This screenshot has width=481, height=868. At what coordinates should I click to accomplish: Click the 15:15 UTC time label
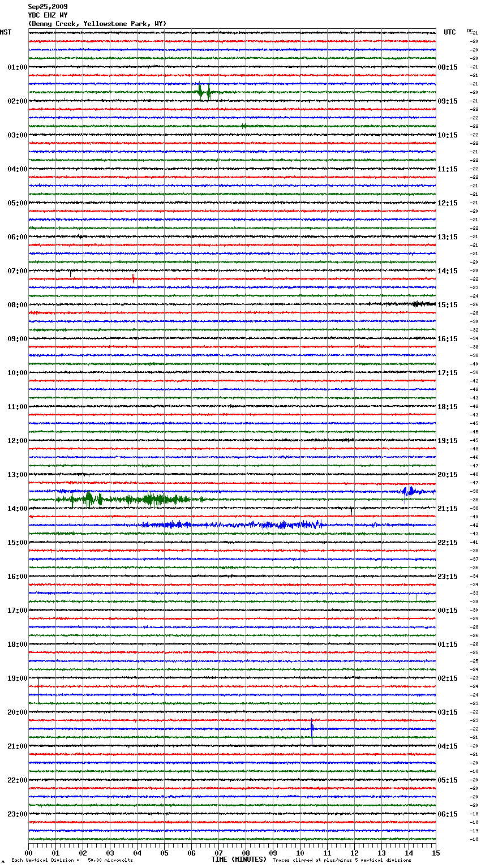[448, 305]
